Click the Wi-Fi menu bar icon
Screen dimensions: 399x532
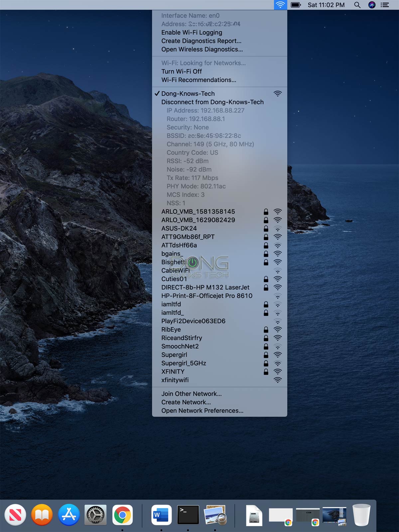tap(280, 5)
